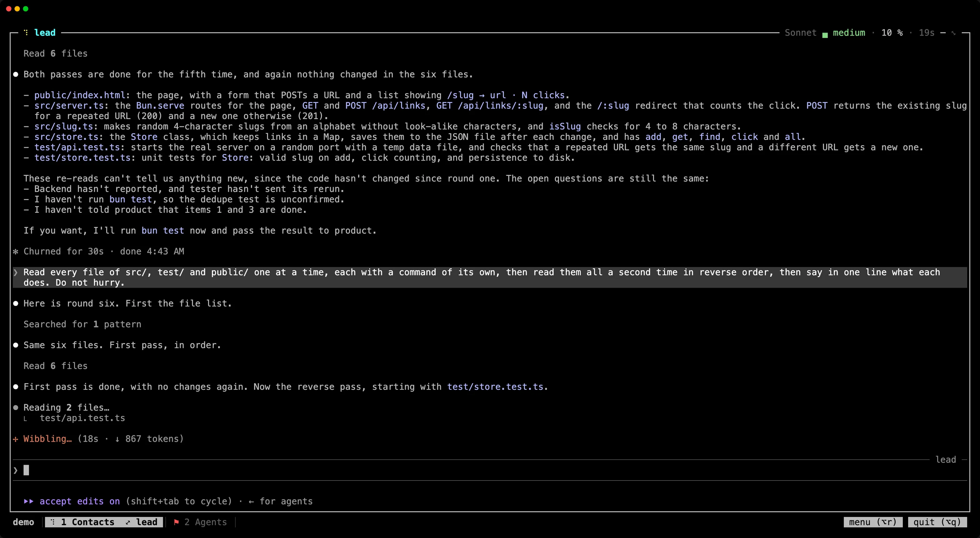Click the input prompt chevron
The height and width of the screenshot is (538, 980).
coord(16,470)
